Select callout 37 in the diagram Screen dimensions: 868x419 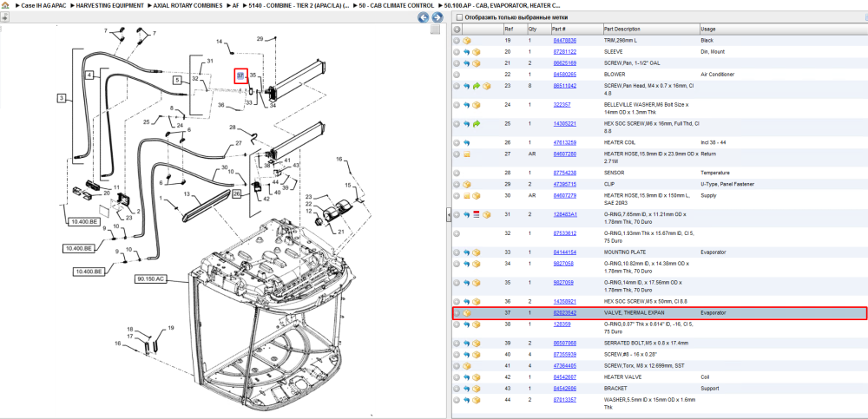240,74
